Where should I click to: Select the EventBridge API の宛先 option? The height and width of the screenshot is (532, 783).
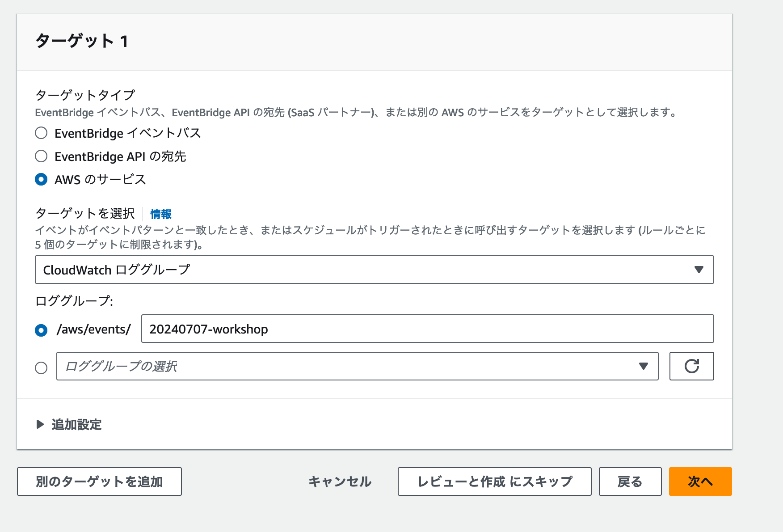click(41, 156)
